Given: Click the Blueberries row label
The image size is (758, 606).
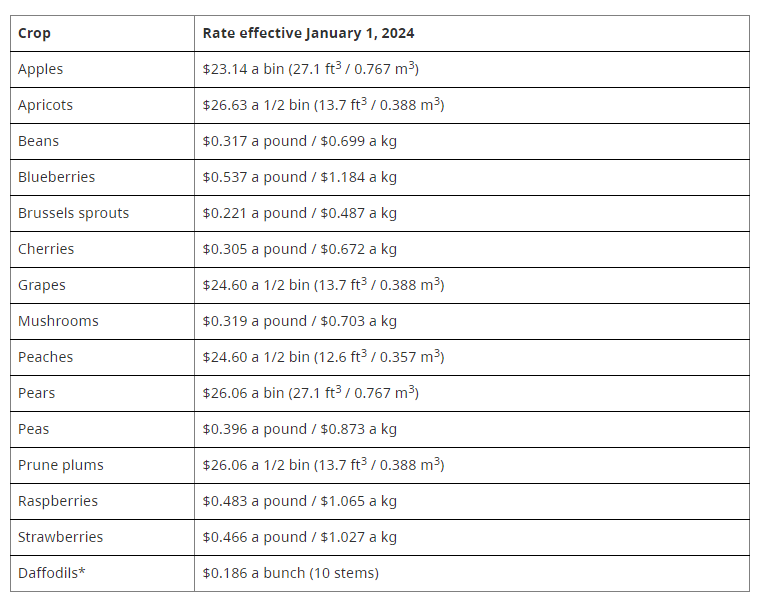Looking at the screenshot, I should (x=56, y=177).
